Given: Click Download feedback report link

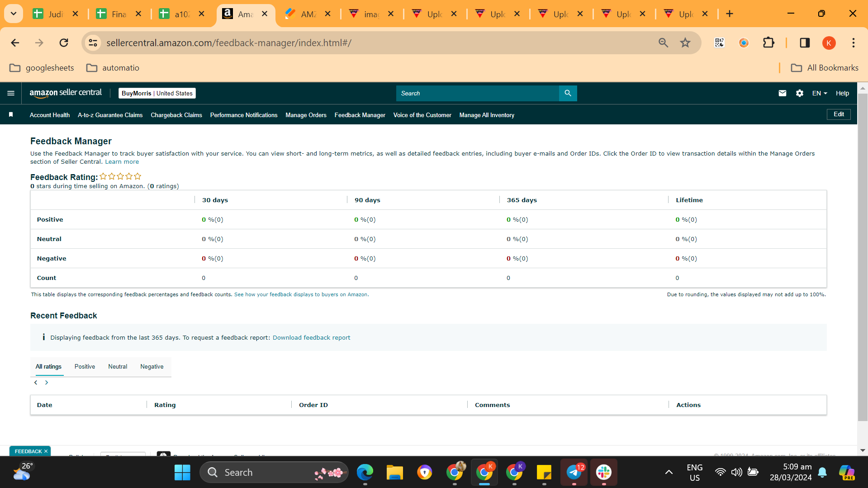Looking at the screenshot, I should point(311,338).
